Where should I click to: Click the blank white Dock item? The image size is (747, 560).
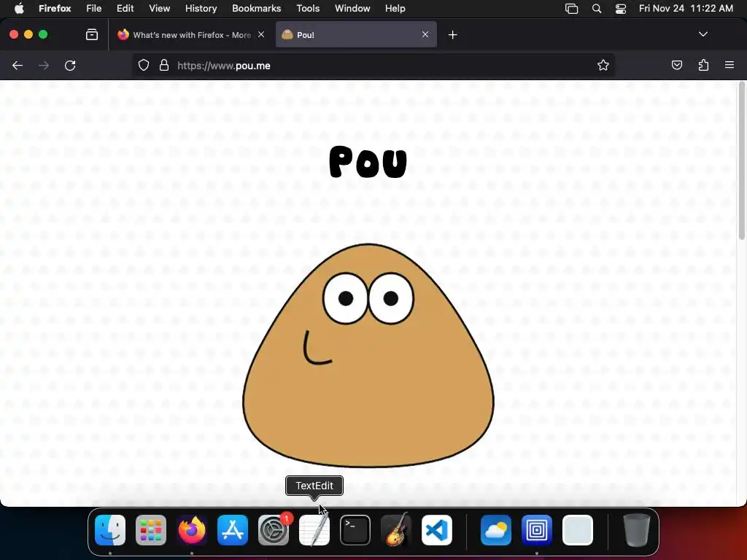click(578, 530)
